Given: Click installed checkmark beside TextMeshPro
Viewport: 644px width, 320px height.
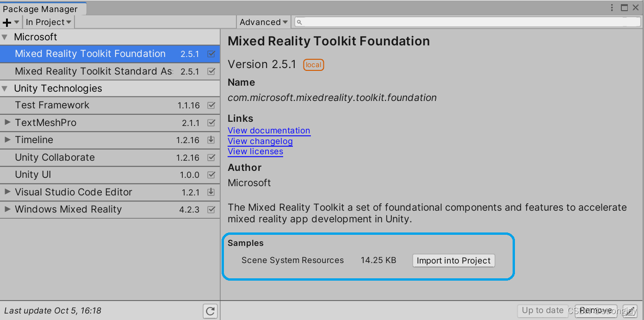Looking at the screenshot, I should [211, 123].
